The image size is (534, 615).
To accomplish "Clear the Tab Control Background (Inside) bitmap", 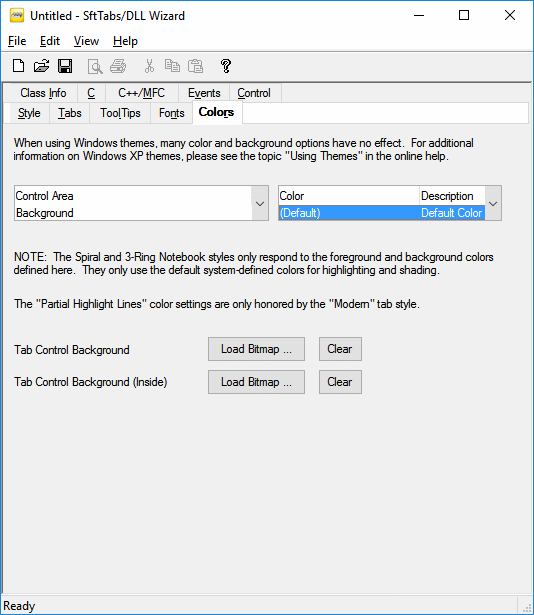I will tap(340, 382).
